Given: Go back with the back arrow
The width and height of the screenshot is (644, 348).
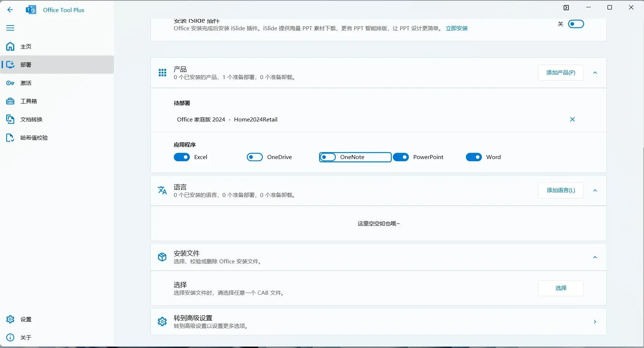Looking at the screenshot, I should [x=10, y=10].
